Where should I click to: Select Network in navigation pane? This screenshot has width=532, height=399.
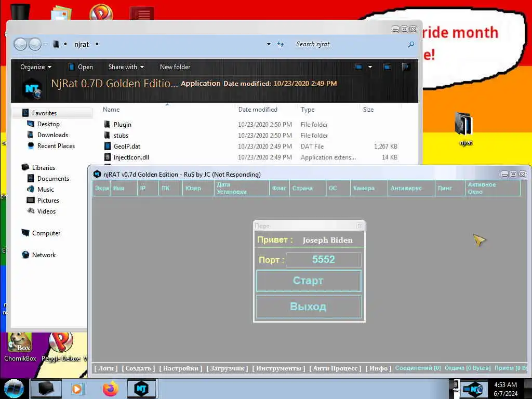click(x=44, y=255)
